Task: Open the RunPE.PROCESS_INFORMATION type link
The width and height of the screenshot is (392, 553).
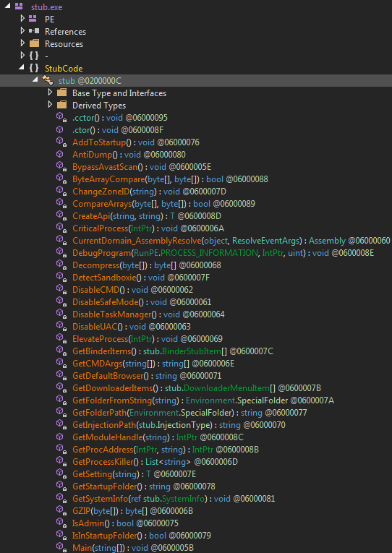Action: pyautogui.click(x=195, y=253)
